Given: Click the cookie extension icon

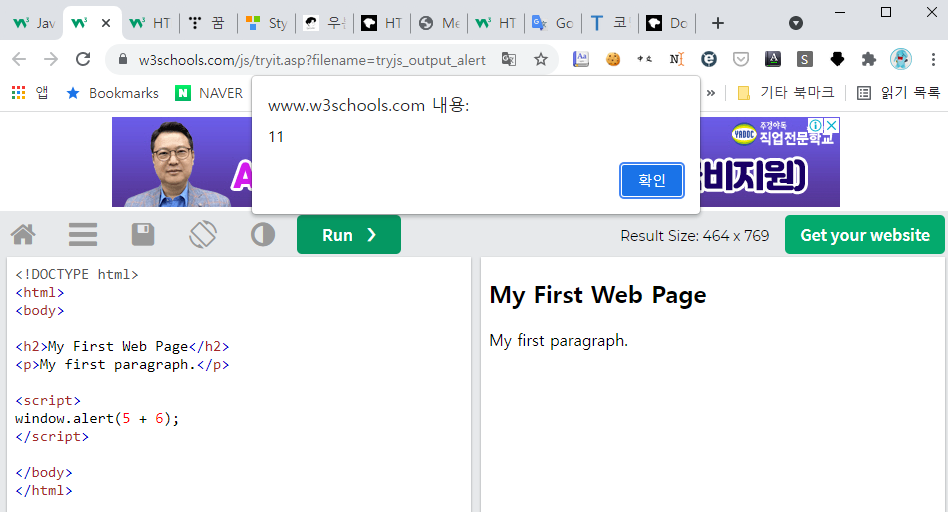Looking at the screenshot, I should (613, 59).
